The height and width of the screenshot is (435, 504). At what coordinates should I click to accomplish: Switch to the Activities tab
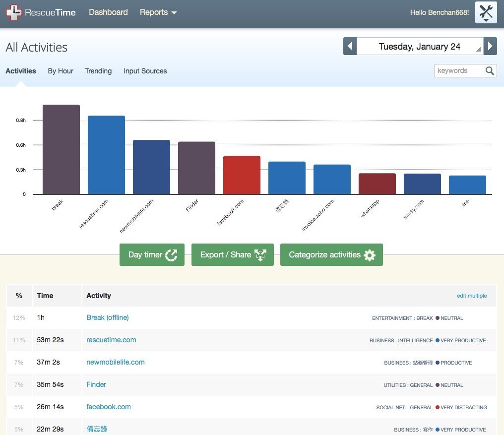coord(20,71)
